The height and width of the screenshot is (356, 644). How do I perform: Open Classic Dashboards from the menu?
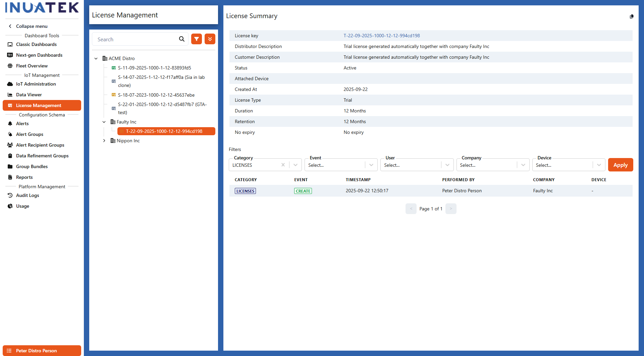pyautogui.click(x=36, y=44)
